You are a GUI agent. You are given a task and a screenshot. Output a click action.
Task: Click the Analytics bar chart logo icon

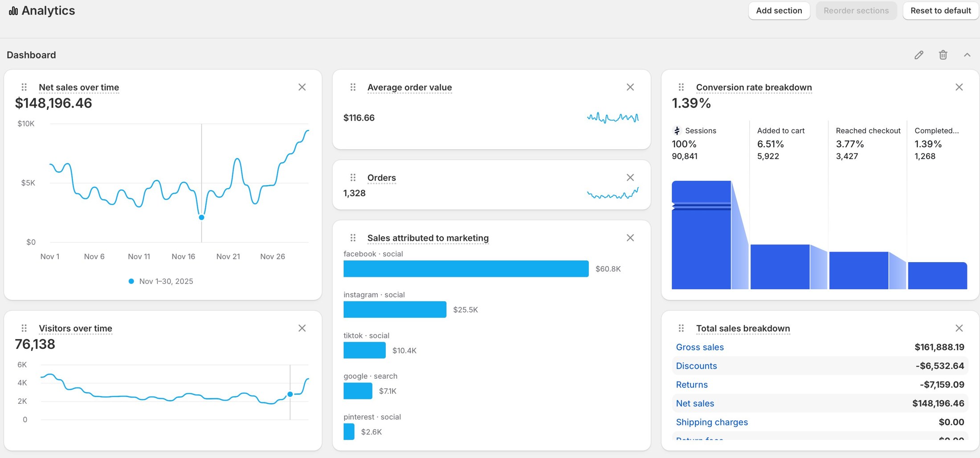tap(13, 10)
